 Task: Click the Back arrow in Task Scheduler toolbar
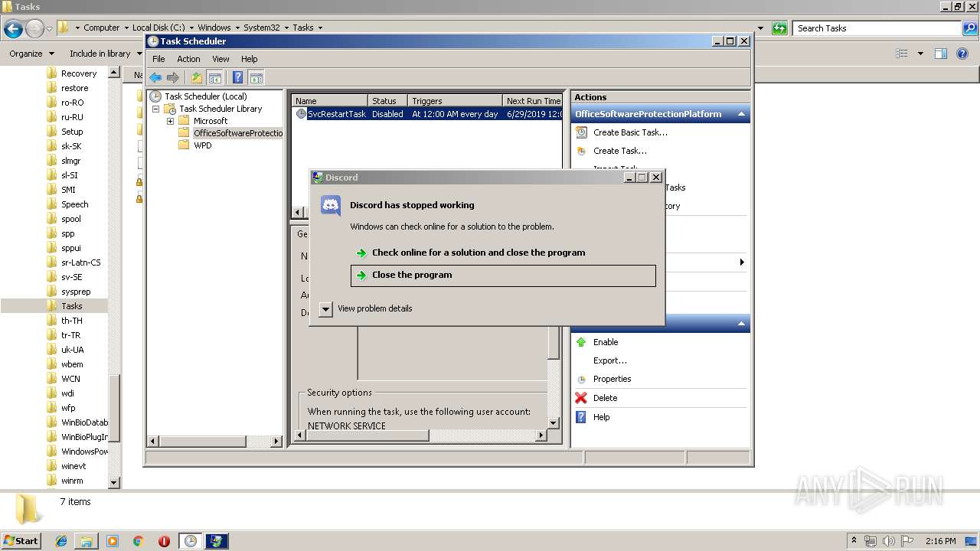pyautogui.click(x=155, y=77)
